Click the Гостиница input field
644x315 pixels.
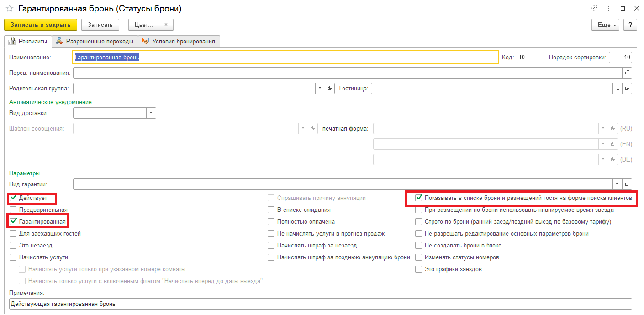point(492,88)
